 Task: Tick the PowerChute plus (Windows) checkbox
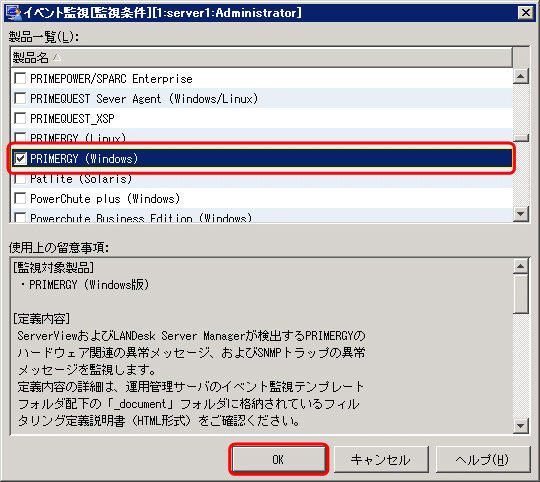pos(20,199)
